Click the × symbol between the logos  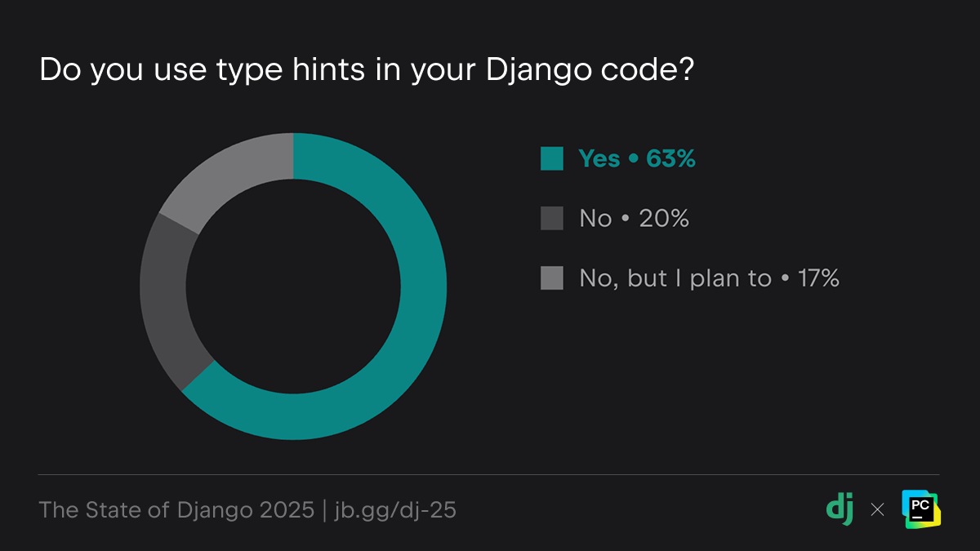[x=878, y=509]
